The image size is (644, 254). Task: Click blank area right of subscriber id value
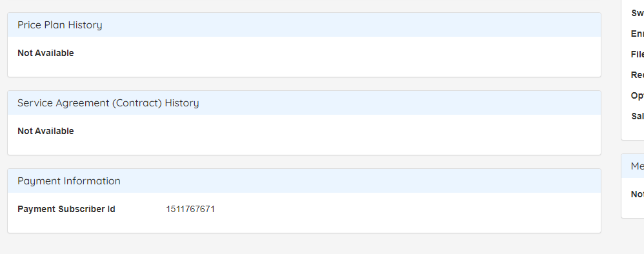point(407,210)
